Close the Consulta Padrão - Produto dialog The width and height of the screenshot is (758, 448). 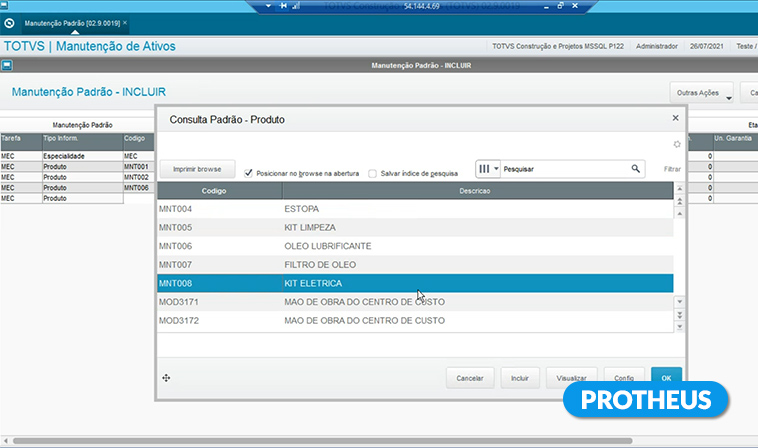675,118
